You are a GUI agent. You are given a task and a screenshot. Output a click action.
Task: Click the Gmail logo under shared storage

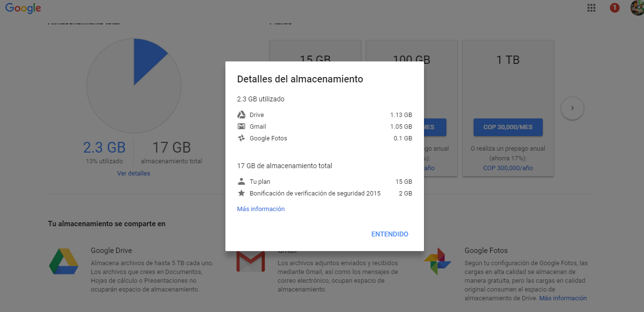(251, 262)
